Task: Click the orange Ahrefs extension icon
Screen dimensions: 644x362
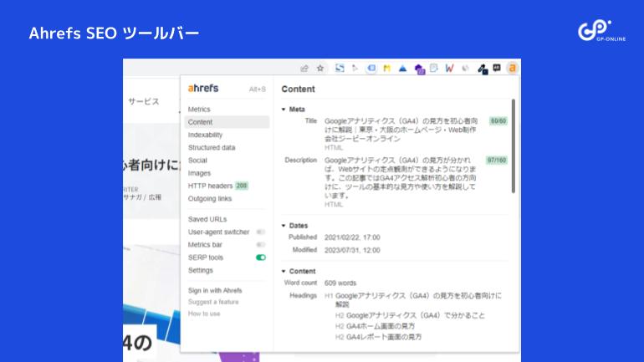Action: pos(512,68)
